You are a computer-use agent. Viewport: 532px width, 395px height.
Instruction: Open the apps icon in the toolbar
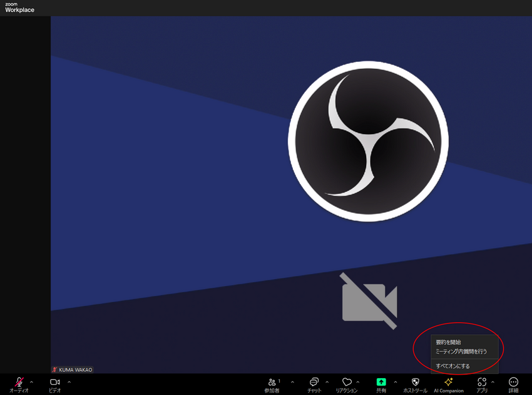pyautogui.click(x=482, y=382)
